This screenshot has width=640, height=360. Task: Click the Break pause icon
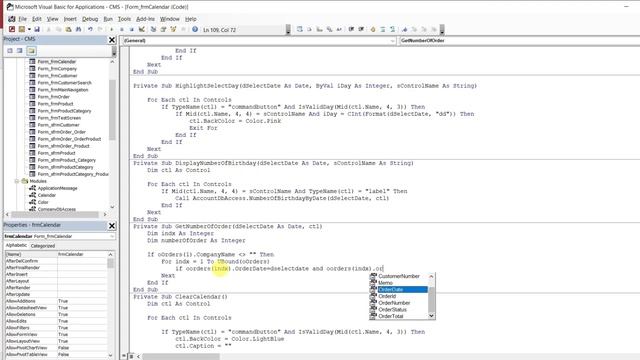point(122,29)
